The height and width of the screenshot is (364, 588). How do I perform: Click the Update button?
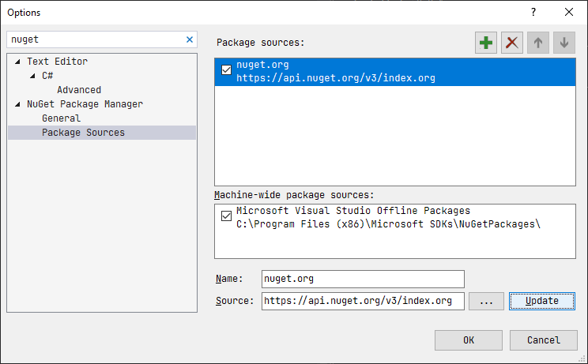[542, 301]
